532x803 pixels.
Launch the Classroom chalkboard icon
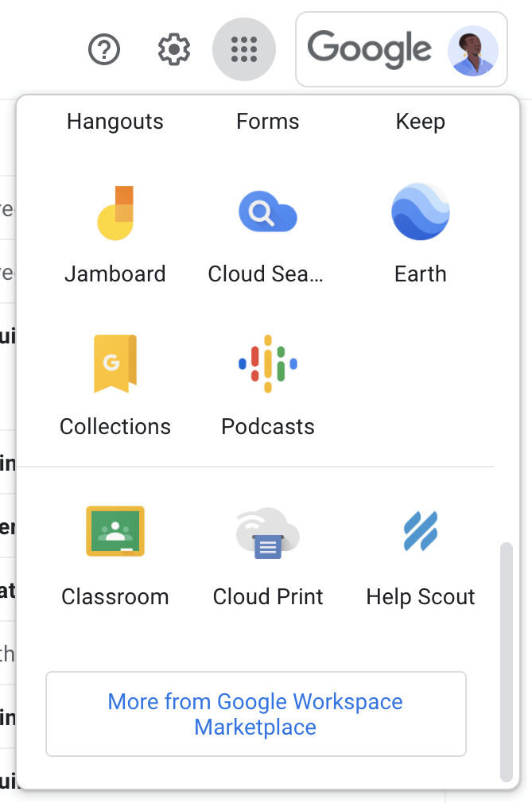pos(115,531)
